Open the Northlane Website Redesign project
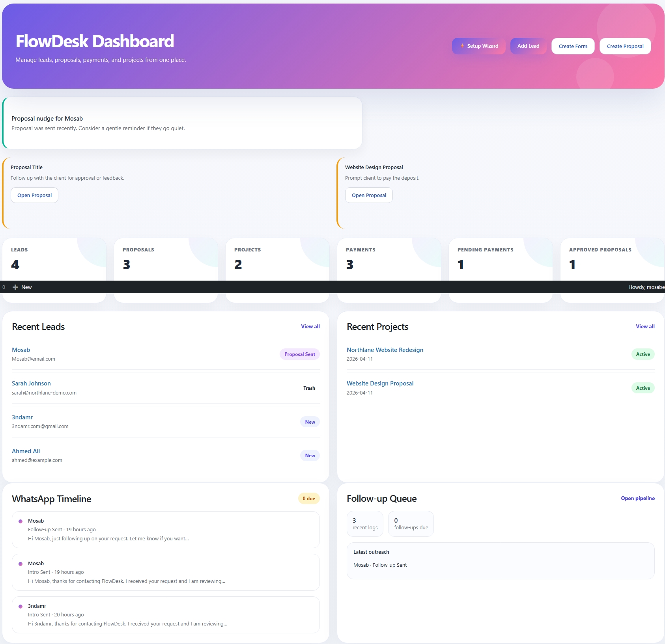The width and height of the screenshot is (665, 644). (385, 350)
